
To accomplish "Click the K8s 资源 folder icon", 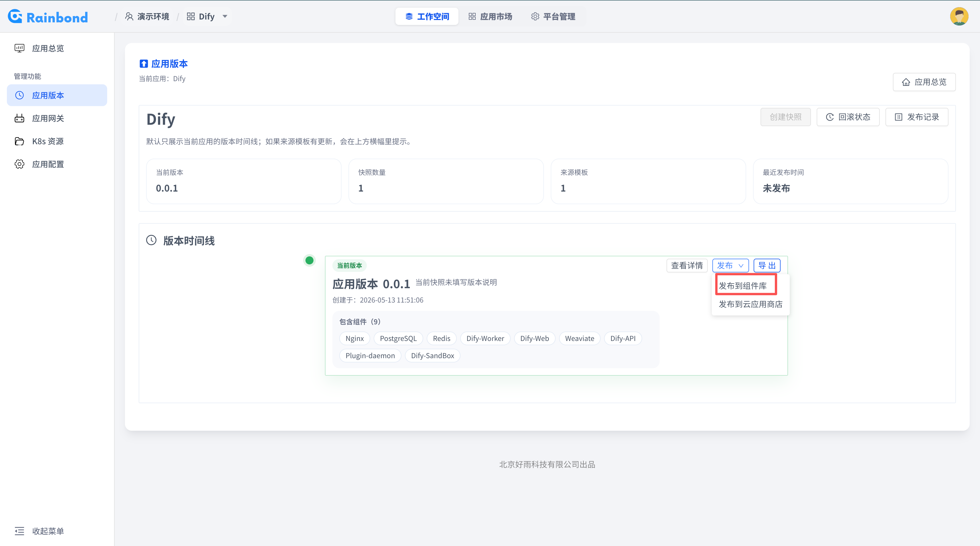I will coord(19,141).
